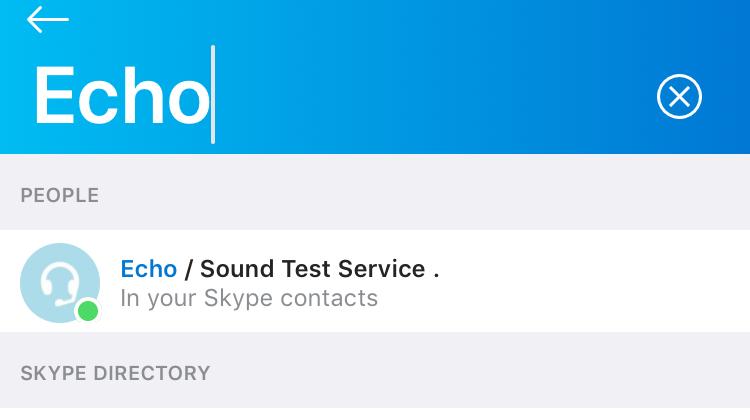Tap the In your Skype contacts subtitle
The height and width of the screenshot is (420, 750).
pyautogui.click(x=249, y=298)
